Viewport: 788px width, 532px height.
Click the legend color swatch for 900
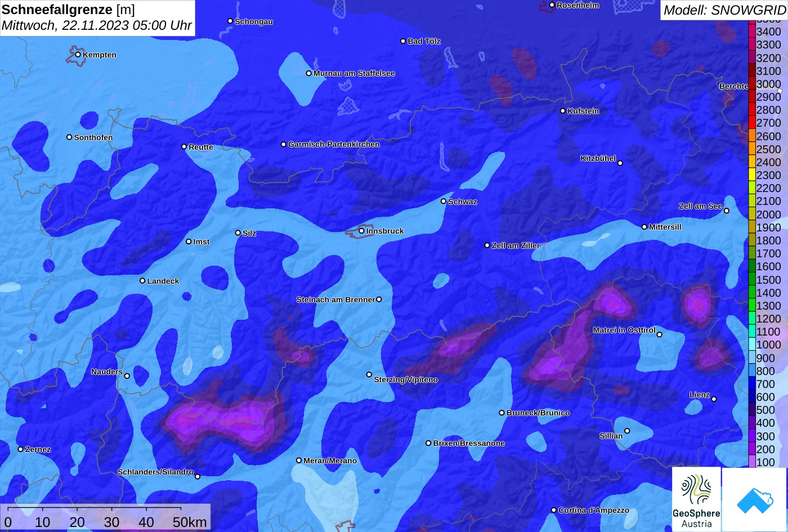[x=751, y=357]
